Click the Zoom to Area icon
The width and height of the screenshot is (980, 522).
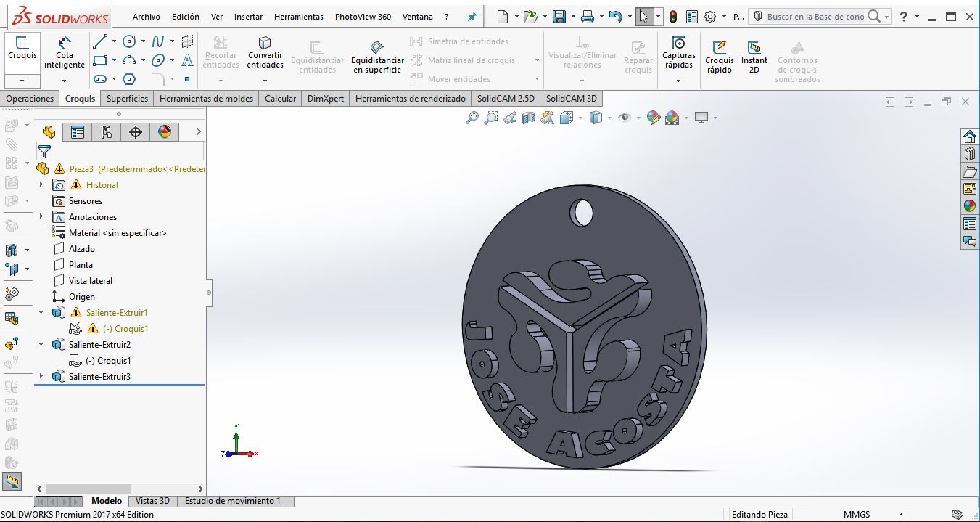tap(491, 117)
